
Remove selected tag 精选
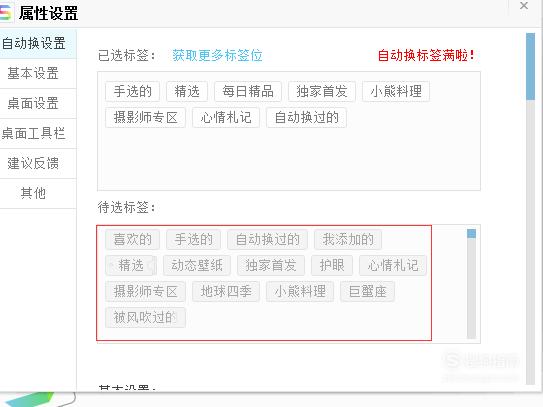click(187, 91)
